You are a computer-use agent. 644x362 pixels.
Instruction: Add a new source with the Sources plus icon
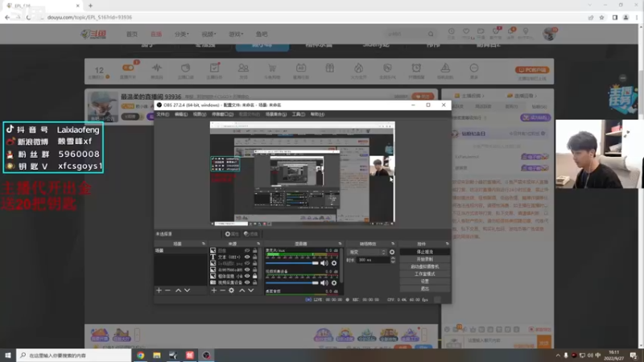(x=213, y=290)
